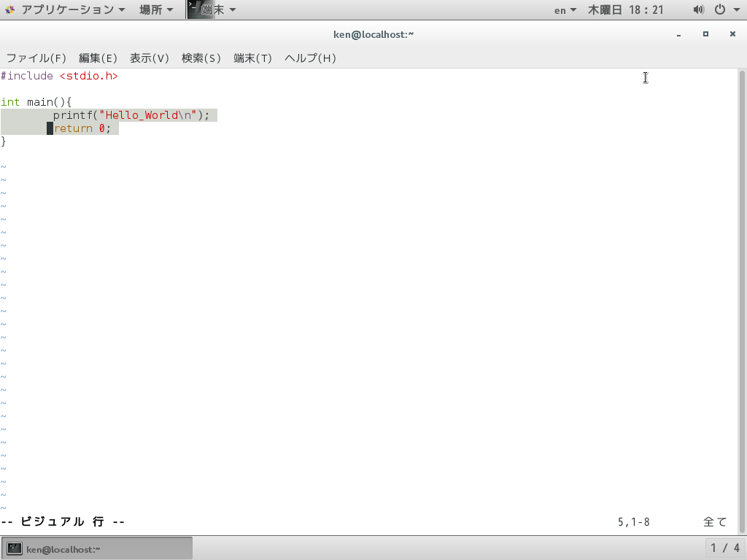747x560 pixels.
Task: Click the closing brace line
Action: click(4, 141)
